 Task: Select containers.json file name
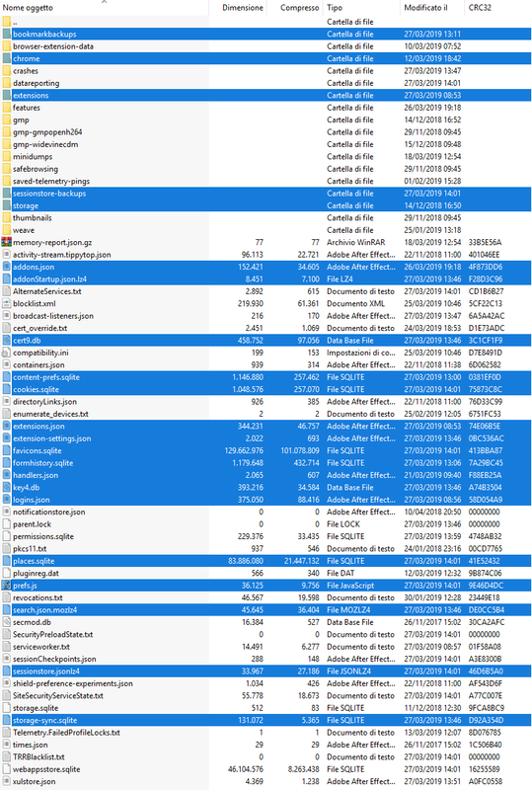38,364
